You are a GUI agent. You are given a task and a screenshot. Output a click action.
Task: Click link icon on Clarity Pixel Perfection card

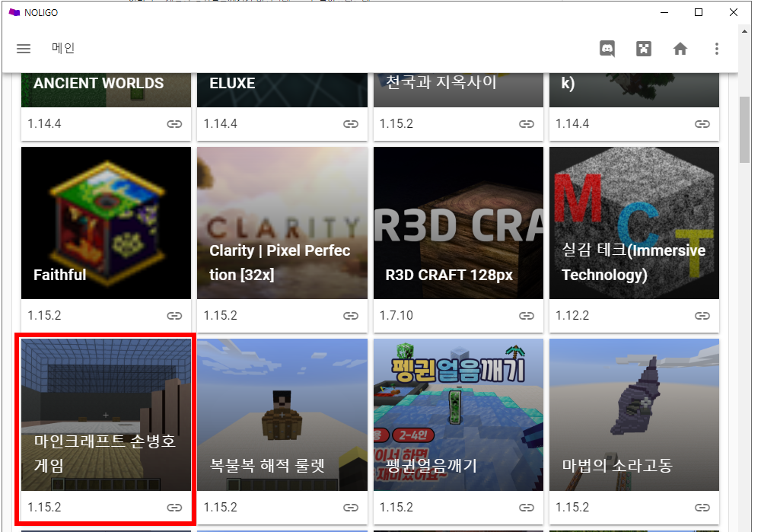350,316
